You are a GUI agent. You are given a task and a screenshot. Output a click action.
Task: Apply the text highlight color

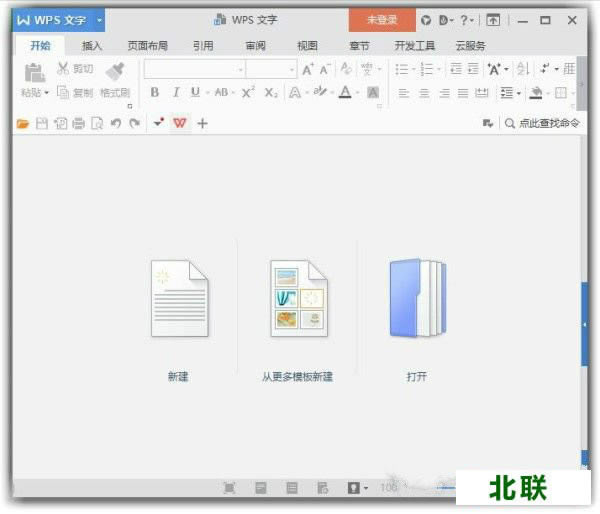tap(320, 92)
